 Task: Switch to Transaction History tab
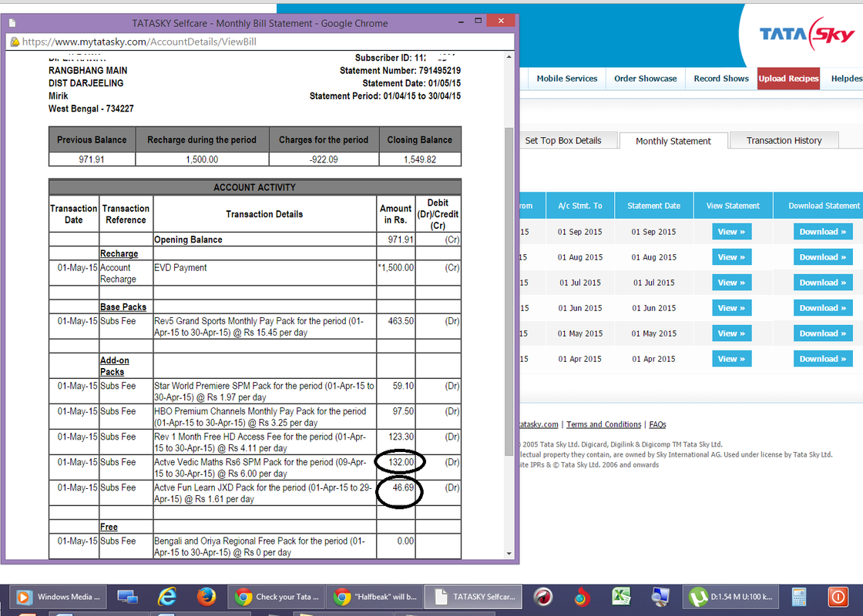point(784,141)
